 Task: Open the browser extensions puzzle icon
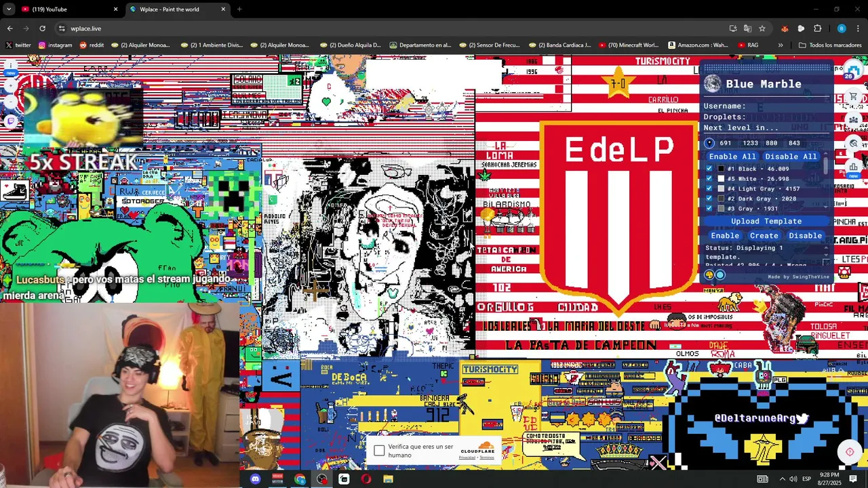point(817,28)
